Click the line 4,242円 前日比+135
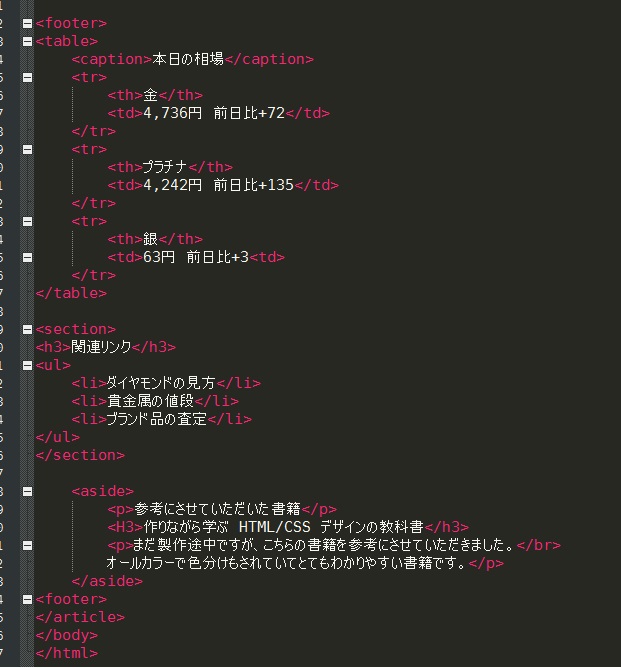Viewport: 621px width, 668px height. (x=223, y=185)
